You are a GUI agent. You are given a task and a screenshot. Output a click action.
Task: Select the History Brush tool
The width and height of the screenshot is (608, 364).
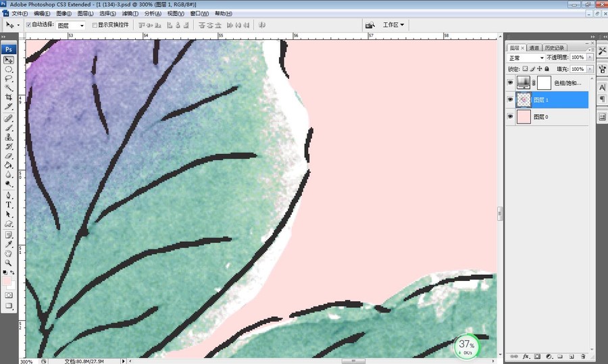pos(9,147)
